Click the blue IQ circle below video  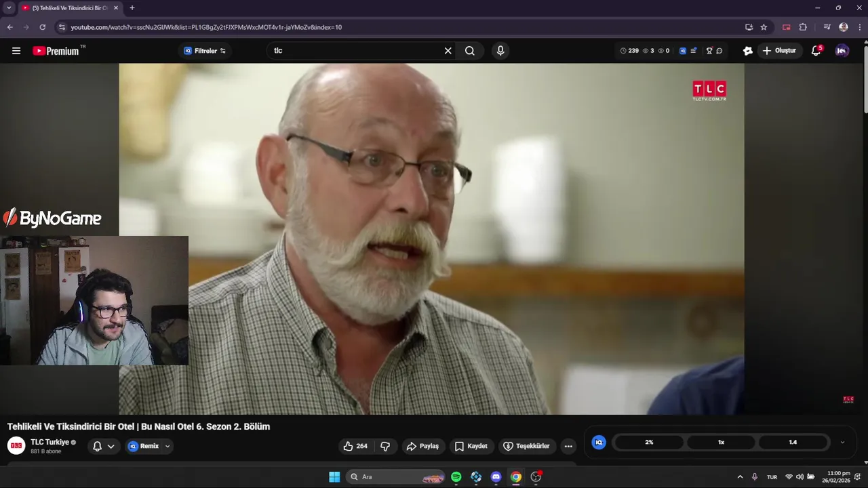[x=599, y=442]
